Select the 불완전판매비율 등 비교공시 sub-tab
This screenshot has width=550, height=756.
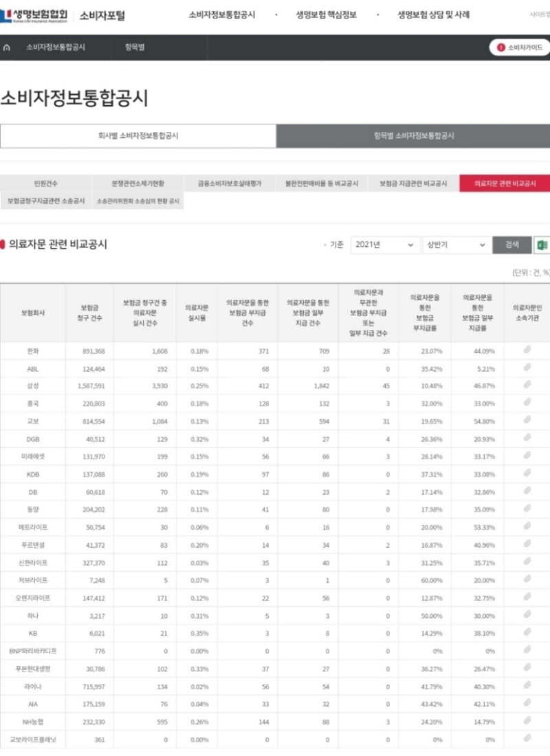[321, 184]
